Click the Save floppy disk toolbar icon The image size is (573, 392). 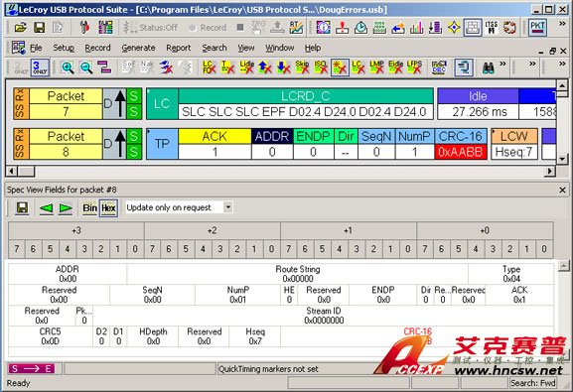(40, 28)
